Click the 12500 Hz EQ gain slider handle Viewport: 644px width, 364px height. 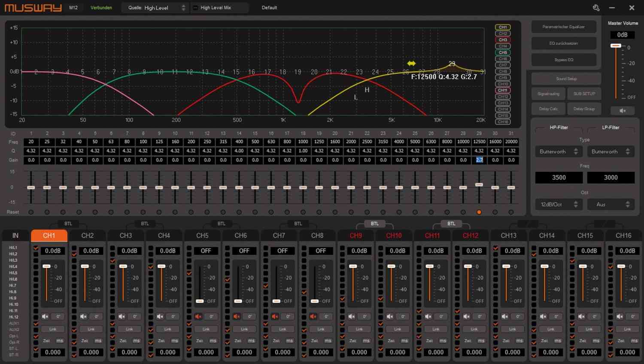coord(479,185)
